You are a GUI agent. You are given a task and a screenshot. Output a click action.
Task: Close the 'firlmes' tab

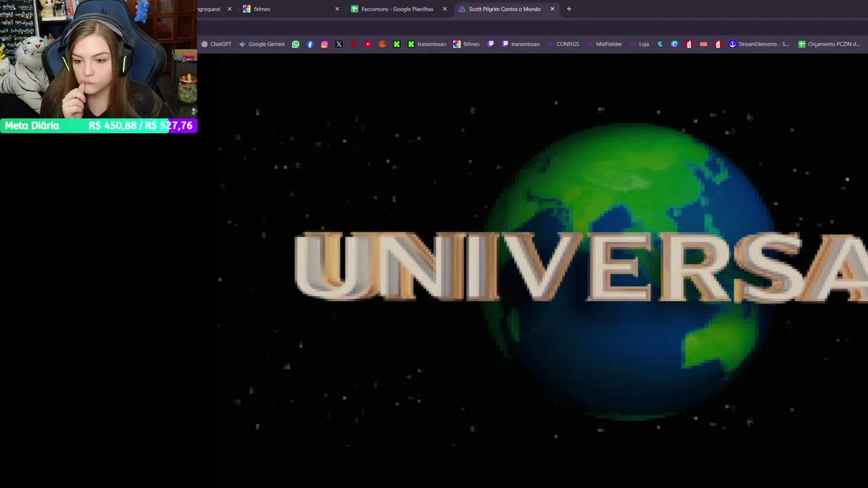click(337, 9)
